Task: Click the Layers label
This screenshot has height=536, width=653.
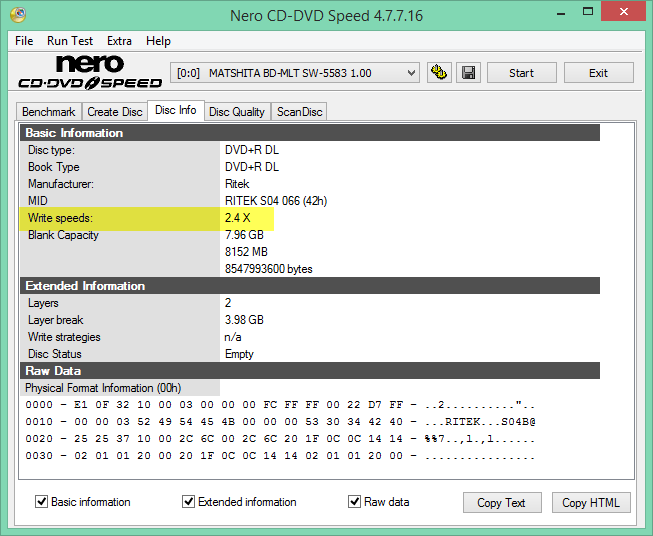Action: [x=43, y=303]
